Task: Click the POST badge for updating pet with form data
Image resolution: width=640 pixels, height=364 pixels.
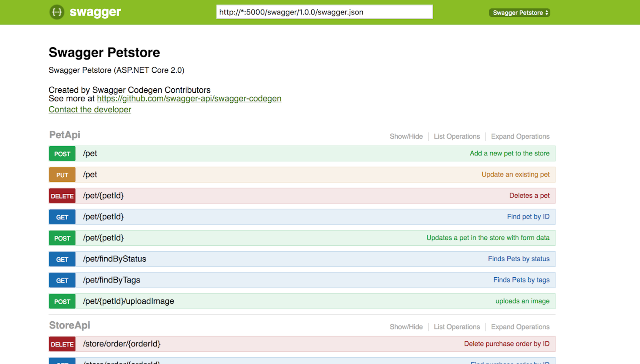Action: click(62, 239)
